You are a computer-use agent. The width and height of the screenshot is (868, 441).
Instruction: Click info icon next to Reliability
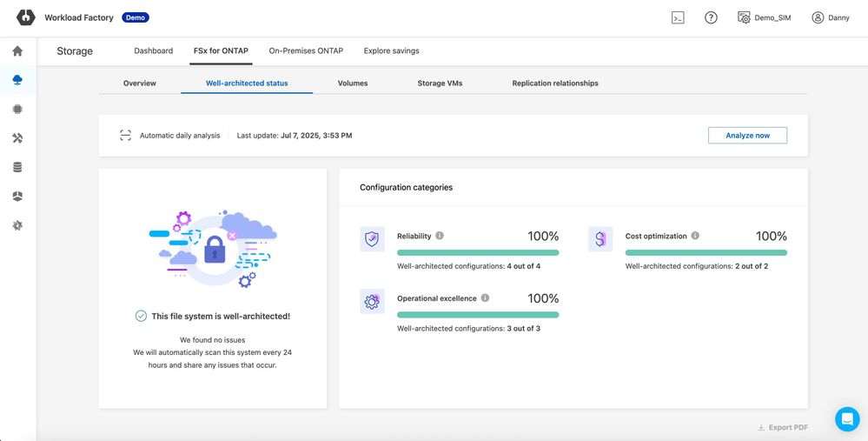tap(440, 236)
